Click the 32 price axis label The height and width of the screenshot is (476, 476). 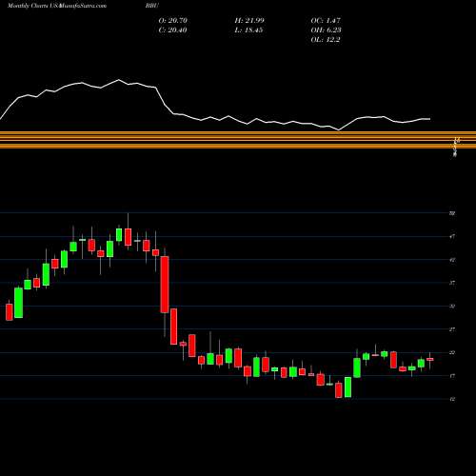(452, 307)
